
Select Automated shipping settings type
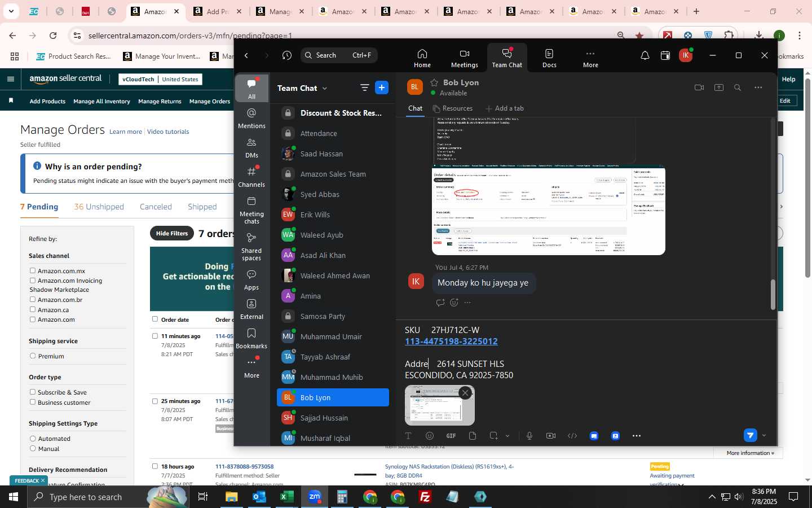click(33, 439)
